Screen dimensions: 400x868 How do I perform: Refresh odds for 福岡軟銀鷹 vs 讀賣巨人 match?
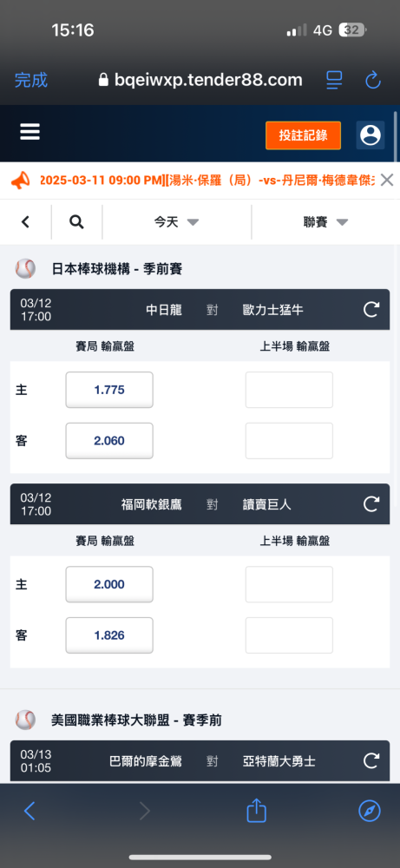(371, 503)
